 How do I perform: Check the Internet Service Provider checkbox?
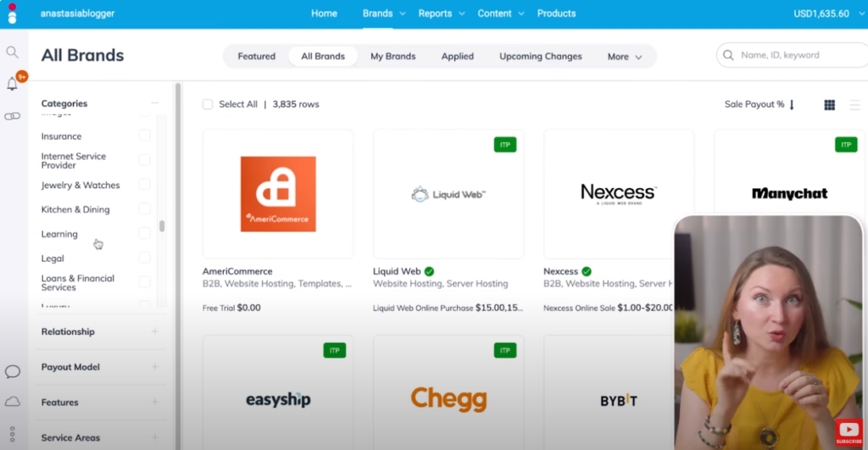pyautogui.click(x=144, y=160)
